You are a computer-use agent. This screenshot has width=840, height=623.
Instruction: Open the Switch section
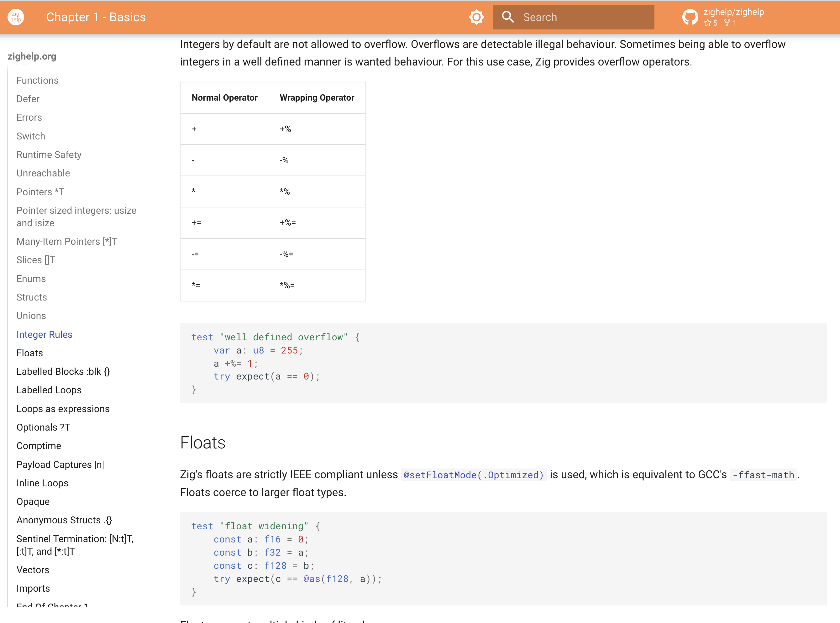click(x=30, y=136)
